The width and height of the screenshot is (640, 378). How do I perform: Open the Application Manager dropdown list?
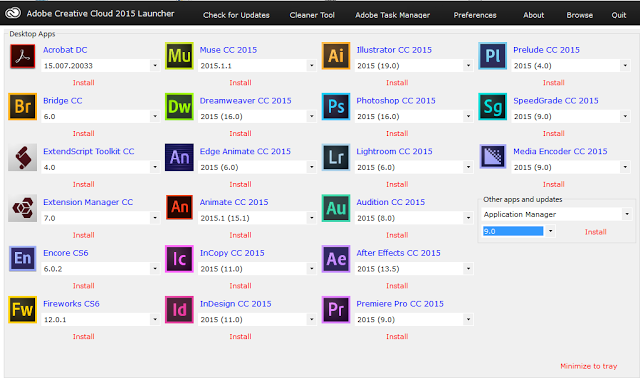tap(627, 214)
